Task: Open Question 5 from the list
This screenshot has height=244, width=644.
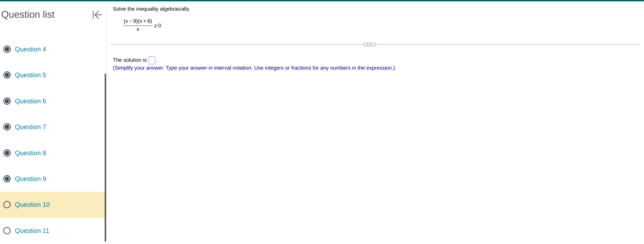Action: pos(30,75)
